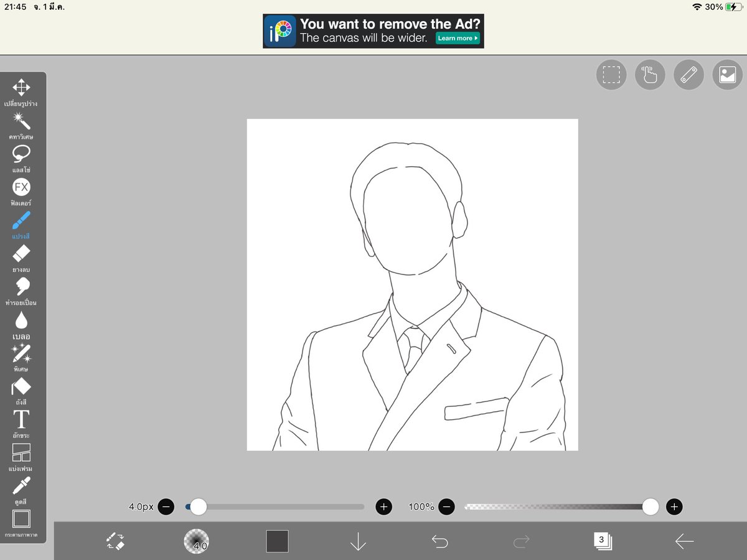Open brush settings preview showing 4.0

(x=196, y=541)
